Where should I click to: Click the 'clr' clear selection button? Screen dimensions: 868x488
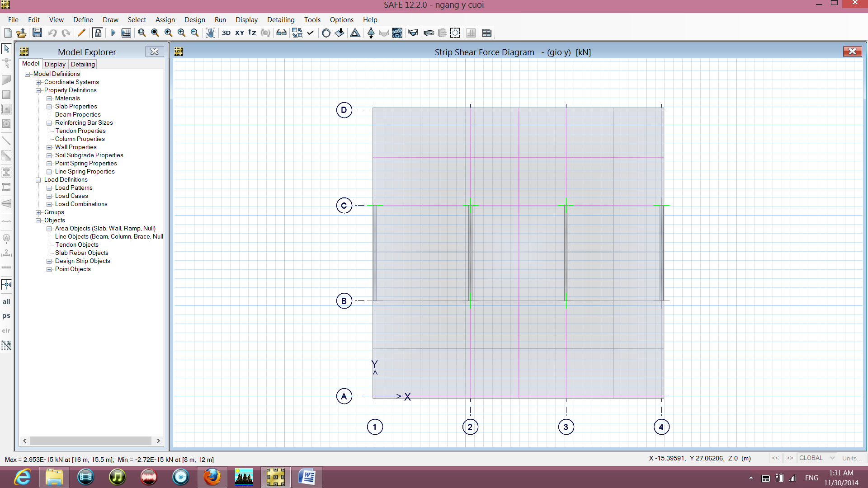(6, 331)
